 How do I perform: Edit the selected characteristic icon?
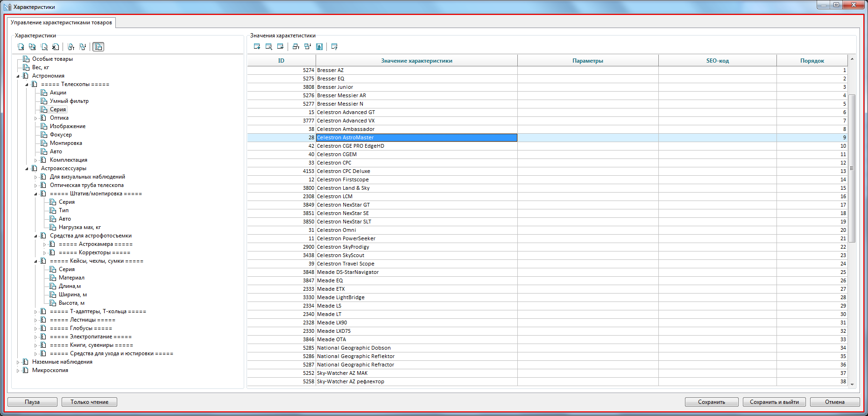coord(44,47)
